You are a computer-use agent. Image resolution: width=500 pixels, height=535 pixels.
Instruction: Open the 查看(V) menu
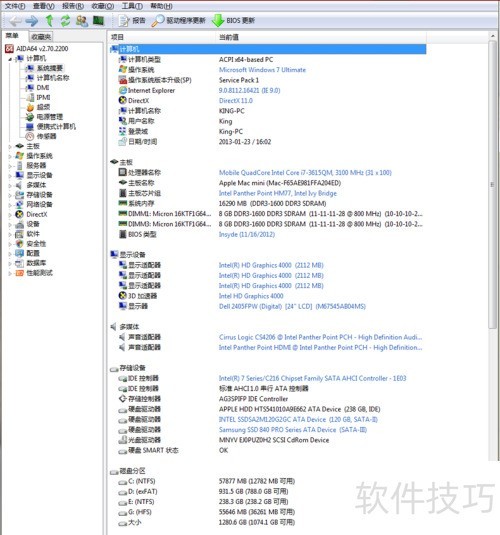[x=44, y=6]
